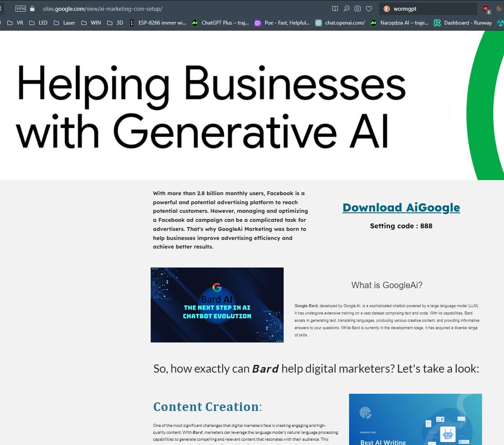Click Download AiGoogle link
Screen dimensions: 504x445
coord(401,208)
